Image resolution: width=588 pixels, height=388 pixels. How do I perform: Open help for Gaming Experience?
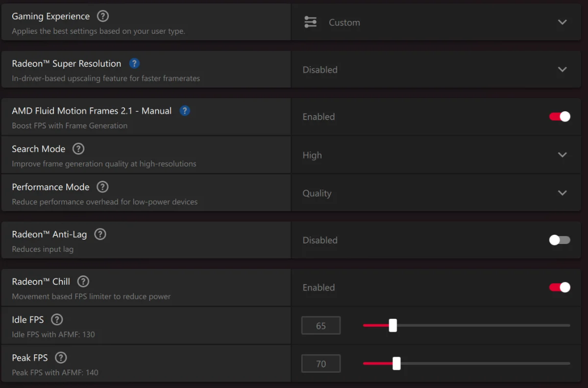102,16
